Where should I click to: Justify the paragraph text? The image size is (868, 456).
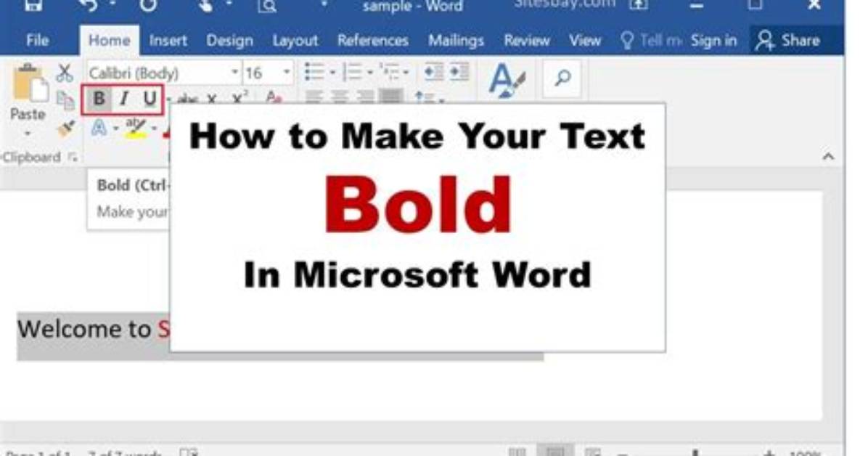click(x=391, y=97)
